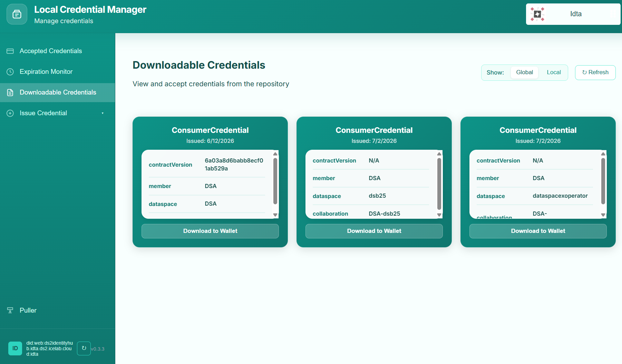This screenshot has height=364, width=622.
Task: Switch the Show filter to Global
Action: click(524, 72)
